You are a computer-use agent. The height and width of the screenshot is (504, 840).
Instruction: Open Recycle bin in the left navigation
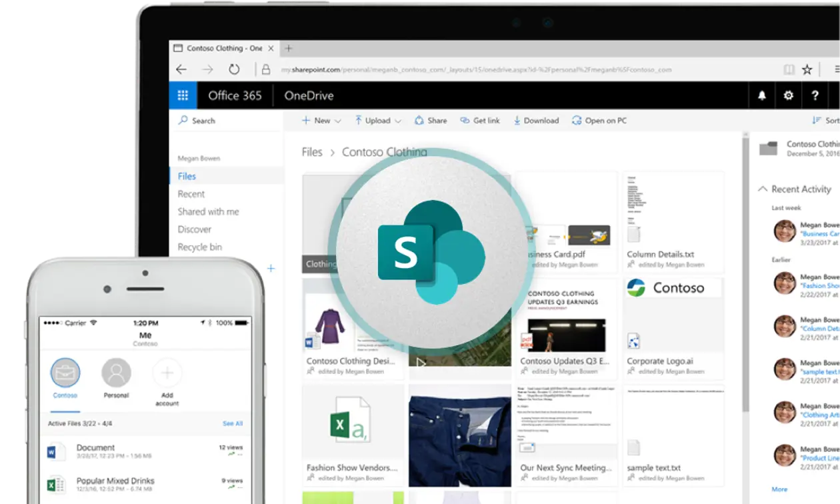pos(200,247)
